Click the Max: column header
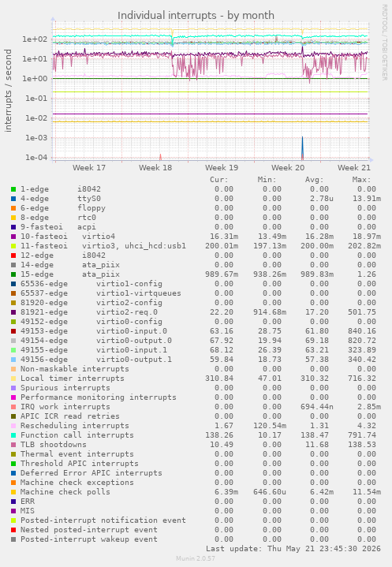Image resolution: width=392 pixels, height=567 pixels. click(361, 180)
